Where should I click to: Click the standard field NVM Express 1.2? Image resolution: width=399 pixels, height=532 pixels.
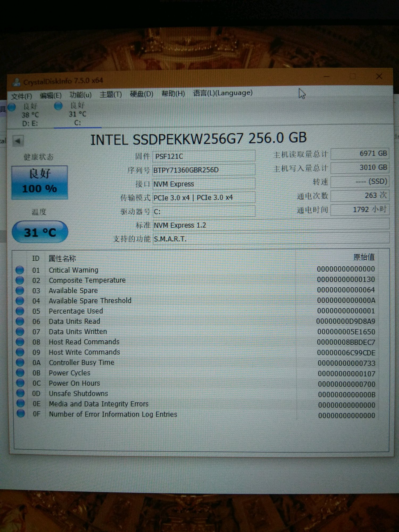[x=271, y=225]
